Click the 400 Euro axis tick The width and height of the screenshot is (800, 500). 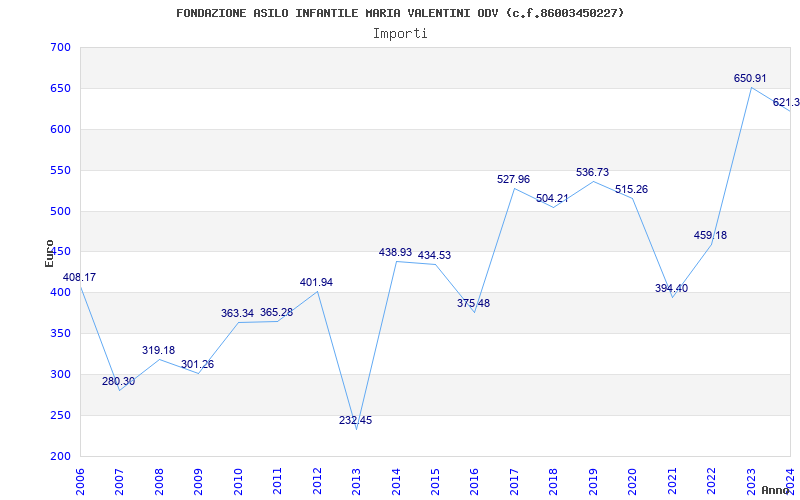60,293
